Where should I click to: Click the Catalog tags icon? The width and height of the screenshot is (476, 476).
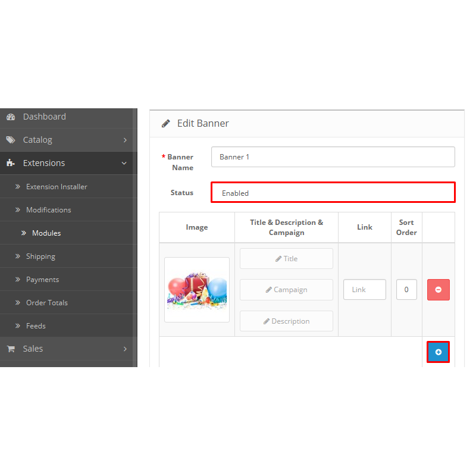click(x=11, y=140)
